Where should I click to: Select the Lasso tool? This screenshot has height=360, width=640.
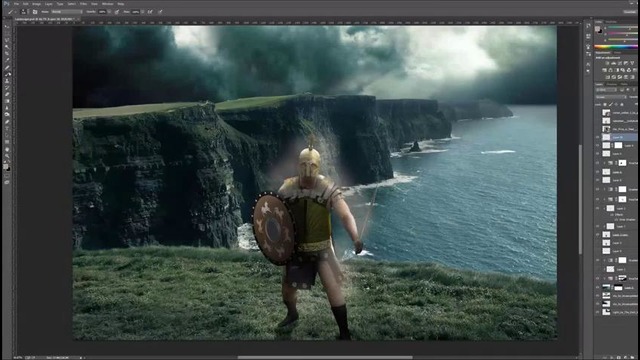point(7,40)
